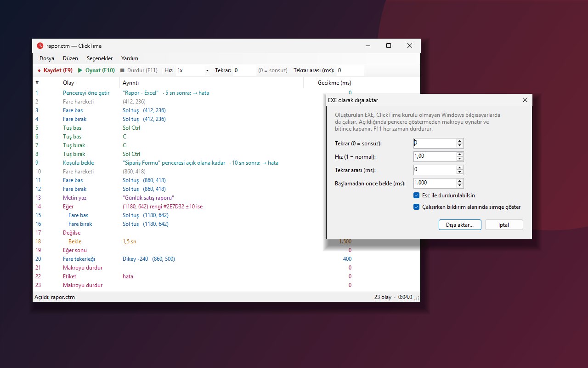This screenshot has width=588, height=368.
Task: Click the ClickTime clock icon in title bar
Action: pyautogui.click(x=40, y=46)
